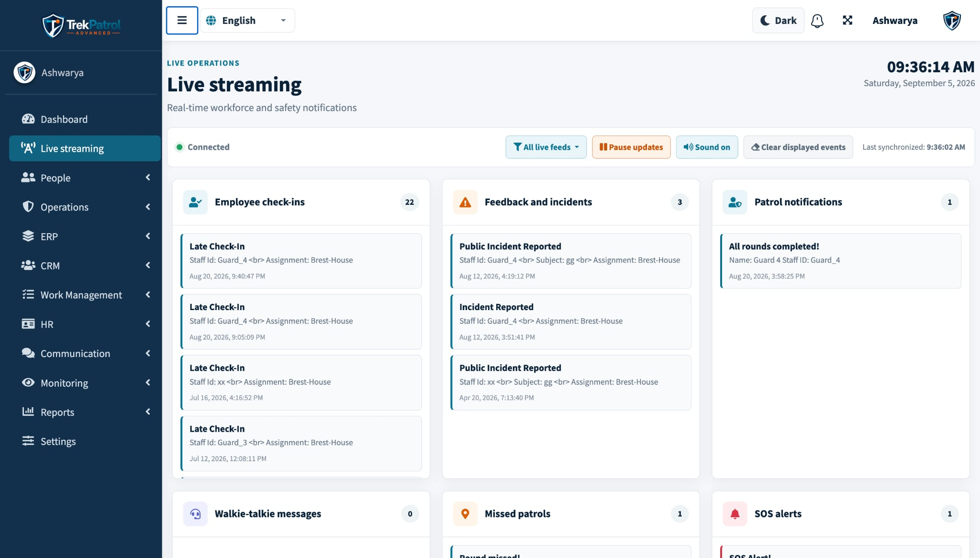980x558 pixels.
Task: Click the Dashboard gauge icon
Action: [x=28, y=119]
